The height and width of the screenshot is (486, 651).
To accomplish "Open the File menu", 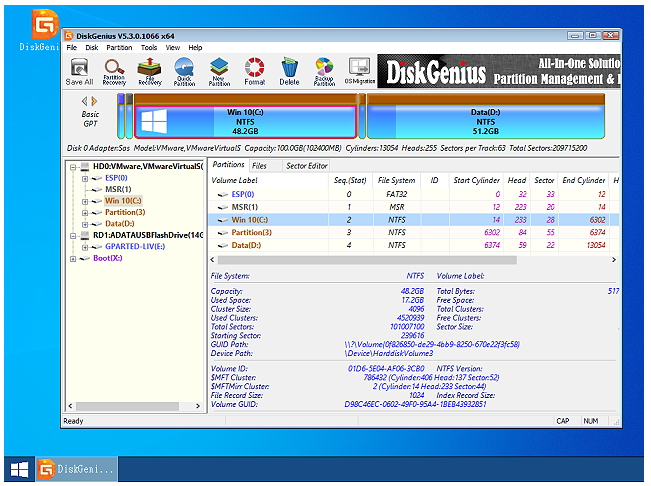I will point(72,47).
